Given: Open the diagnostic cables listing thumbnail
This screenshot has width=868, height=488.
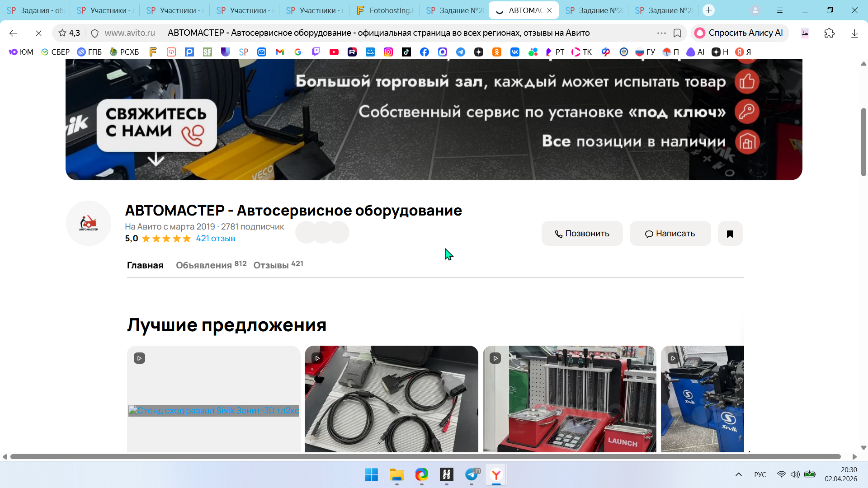Looking at the screenshot, I should 391,399.
